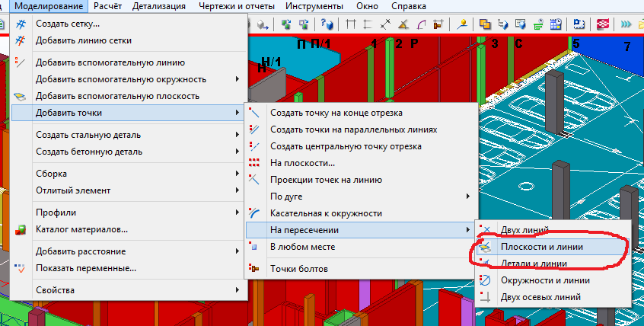Click the 'Окружности и линии' icon

coord(486,280)
